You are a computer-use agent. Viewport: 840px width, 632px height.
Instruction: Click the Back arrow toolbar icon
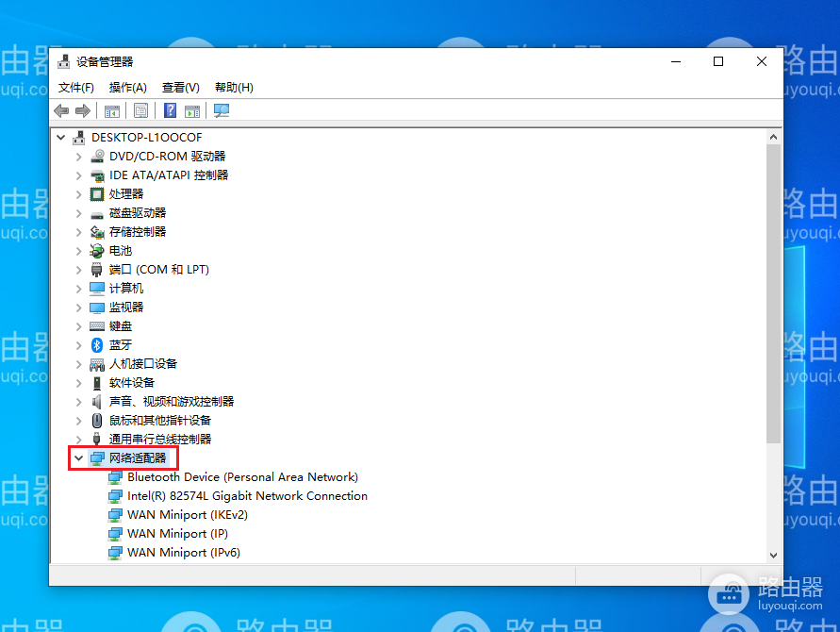coord(61,111)
